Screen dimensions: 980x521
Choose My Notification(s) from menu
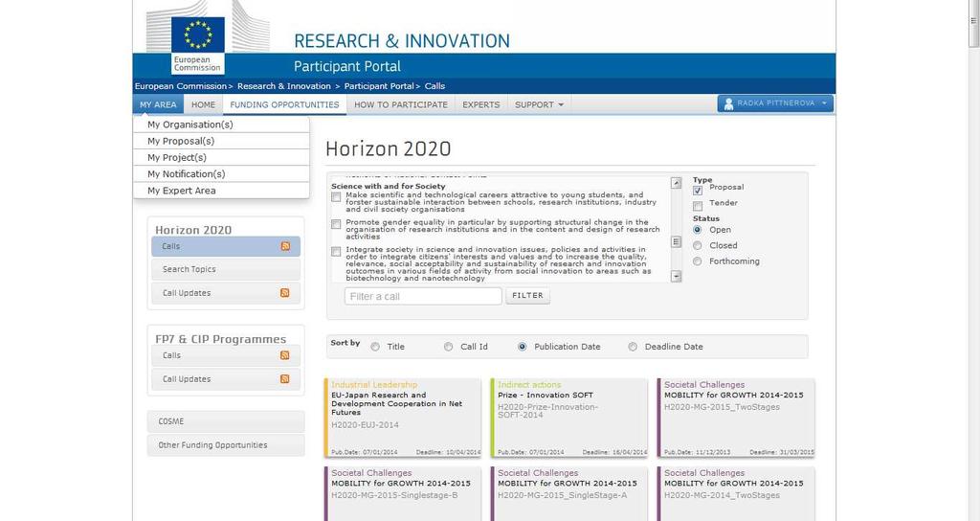click(x=221, y=174)
